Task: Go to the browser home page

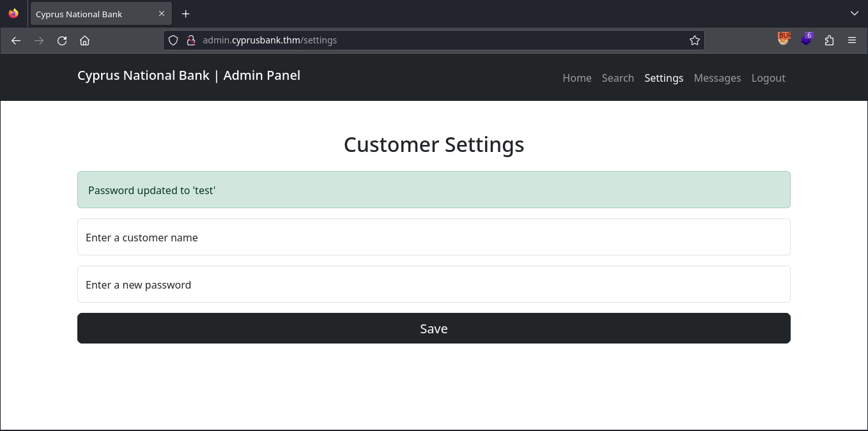Action: coord(84,40)
